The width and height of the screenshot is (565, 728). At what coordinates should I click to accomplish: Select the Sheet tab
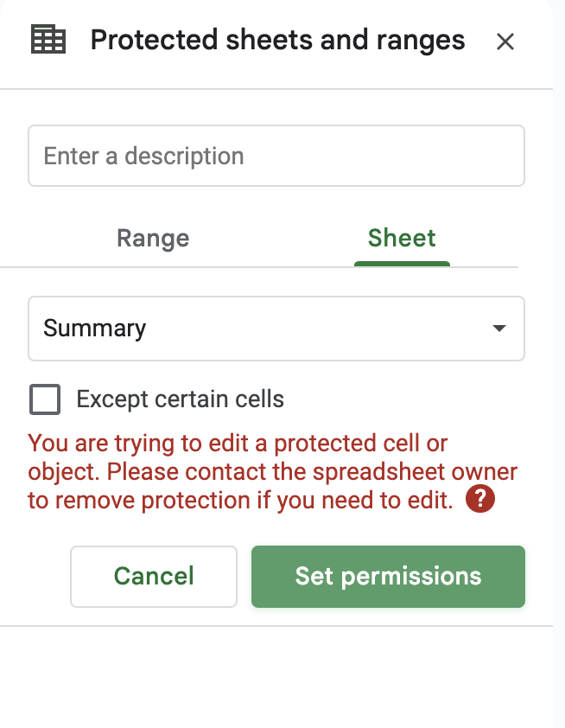pos(402,239)
